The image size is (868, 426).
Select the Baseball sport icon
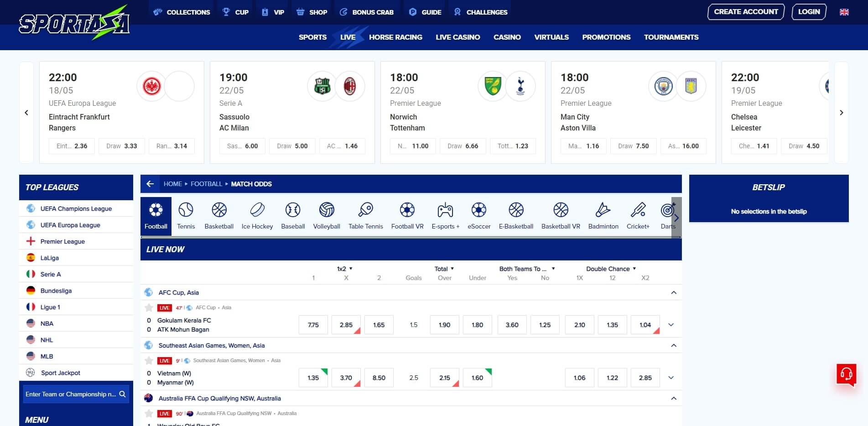[x=293, y=210]
